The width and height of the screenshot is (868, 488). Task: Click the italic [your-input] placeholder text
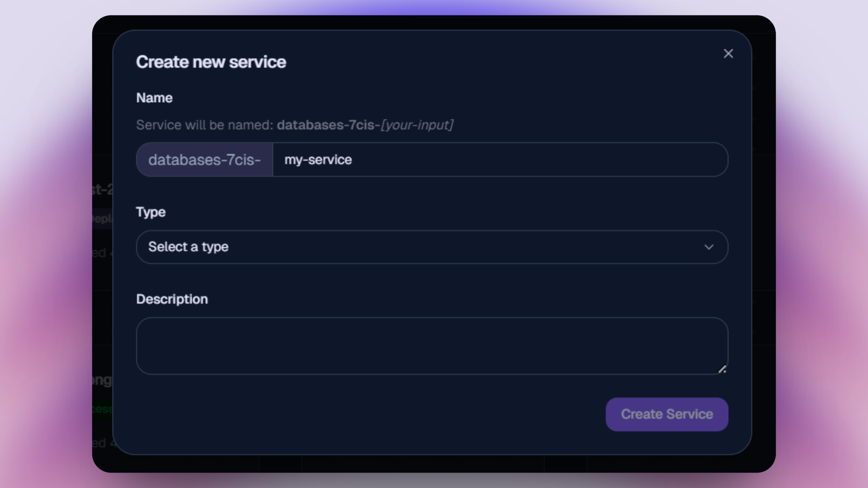pyautogui.click(x=417, y=125)
